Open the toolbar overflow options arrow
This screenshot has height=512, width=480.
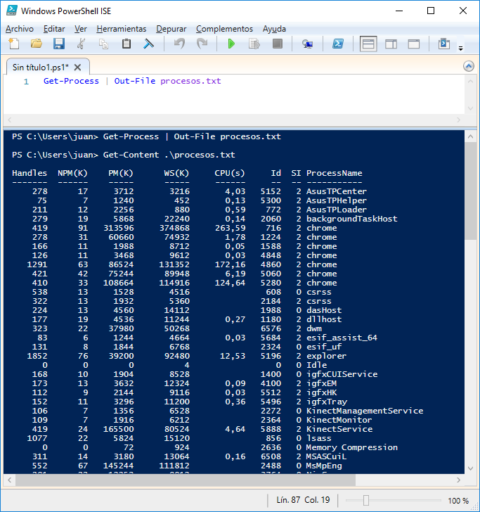pyautogui.click(x=461, y=48)
